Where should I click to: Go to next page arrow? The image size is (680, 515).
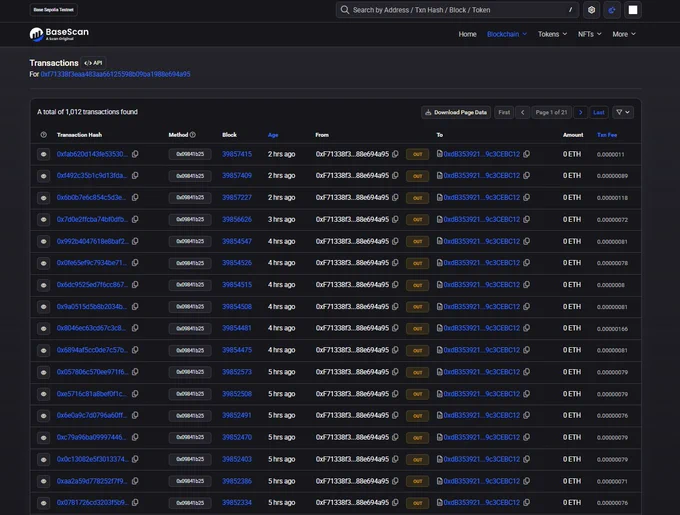[x=581, y=112]
